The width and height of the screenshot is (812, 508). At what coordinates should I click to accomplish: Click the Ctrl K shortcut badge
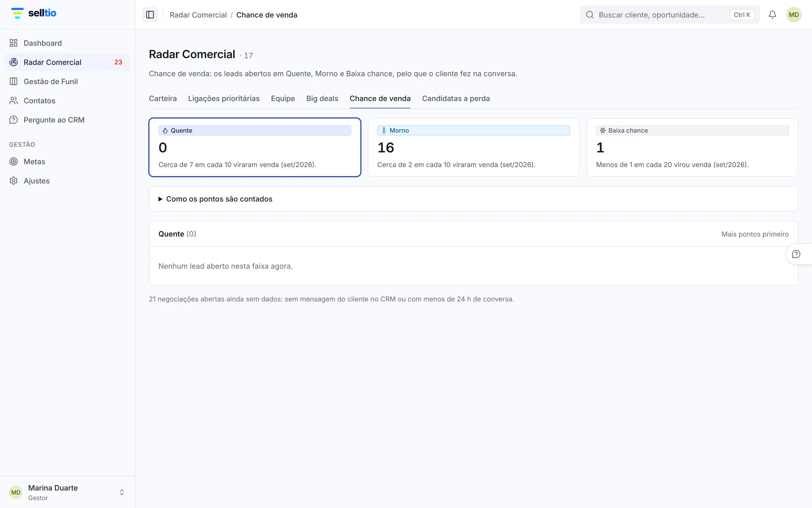pyautogui.click(x=742, y=15)
